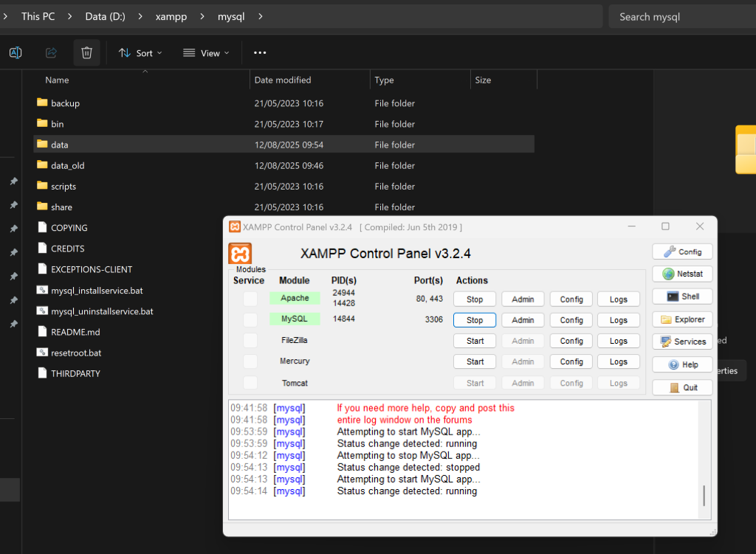
Task: Click the MySQL module label
Action: pyautogui.click(x=295, y=319)
